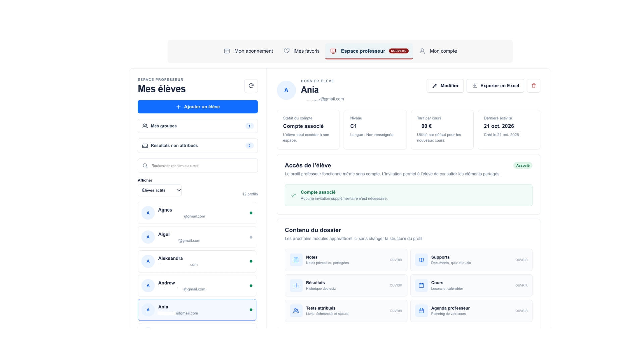Click the Associé status badge
Viewport: 644px width, 362px height.
click(523, 165)
